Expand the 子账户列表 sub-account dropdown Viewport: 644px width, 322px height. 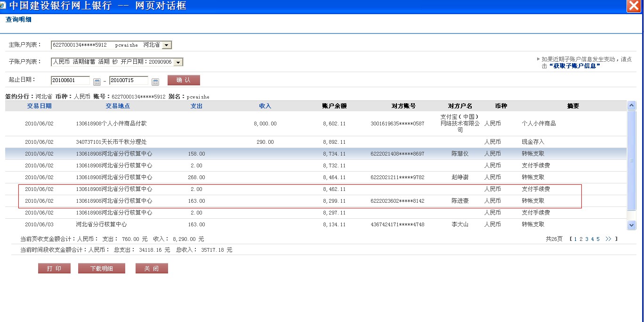click(x=178, y=62)
